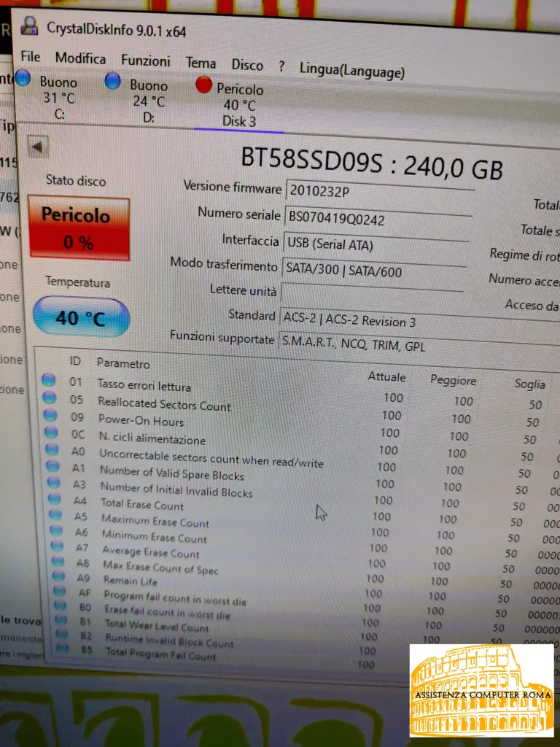Image resolution: width=560 pixels, height=747 pixels.
Task: Click status icon for B5 Total Program Fail Count
Action: point(63,648)
